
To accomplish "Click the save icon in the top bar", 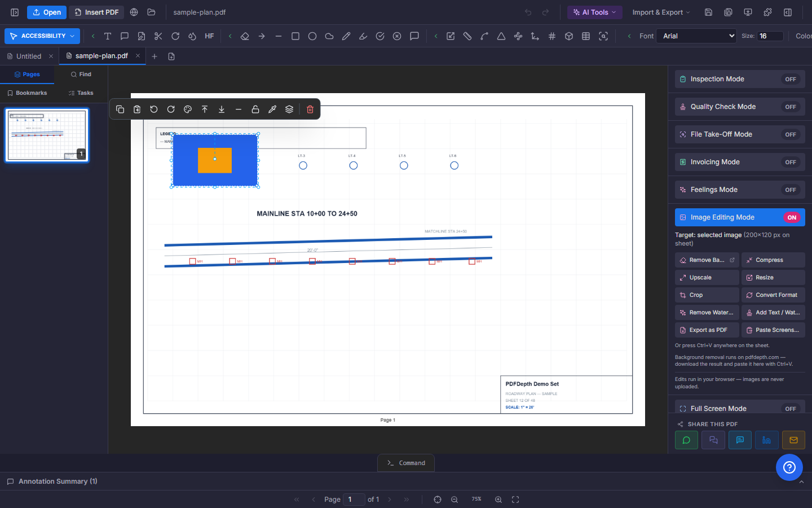I will [709, 12].
